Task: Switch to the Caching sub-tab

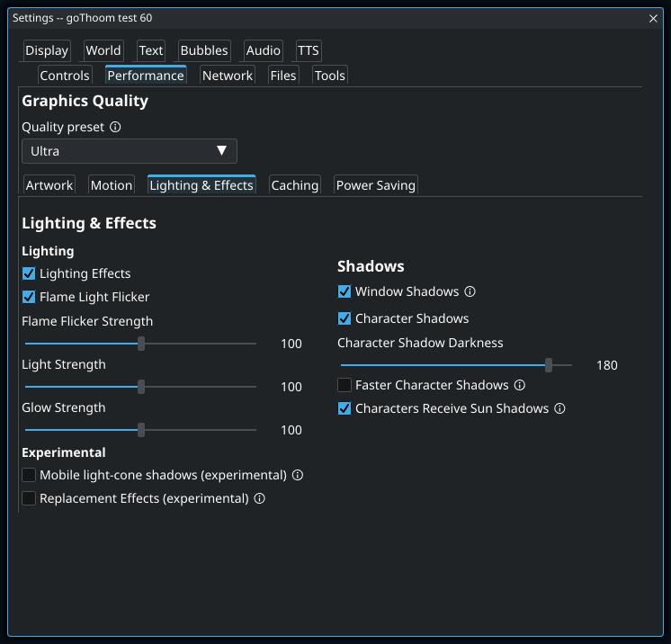Action: (295, 185)
